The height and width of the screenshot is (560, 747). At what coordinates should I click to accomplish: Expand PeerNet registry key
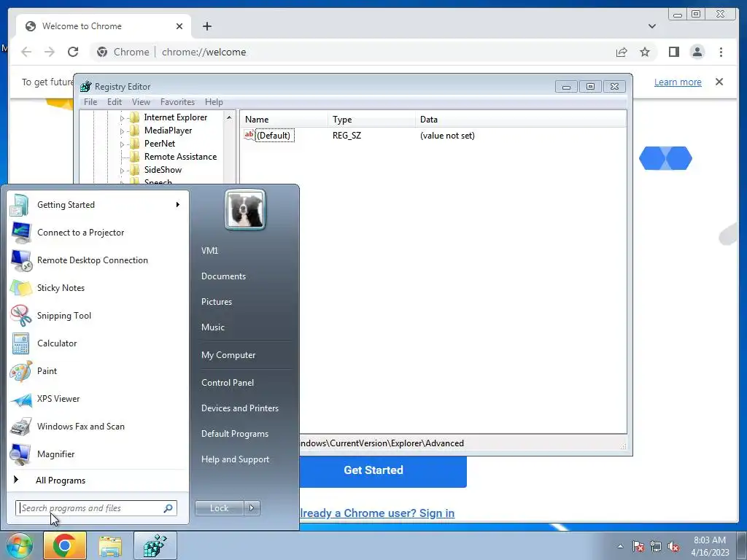click(122, 144)
